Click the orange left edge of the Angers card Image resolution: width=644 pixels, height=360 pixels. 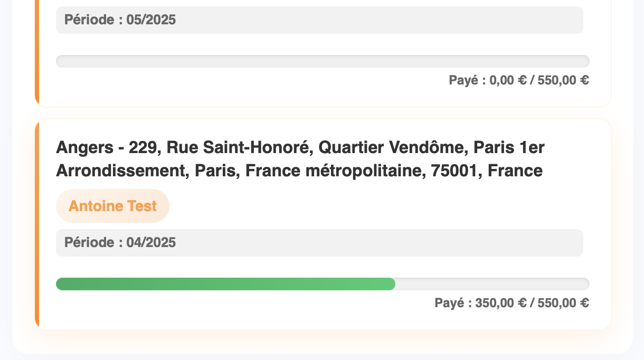(37, 224)
